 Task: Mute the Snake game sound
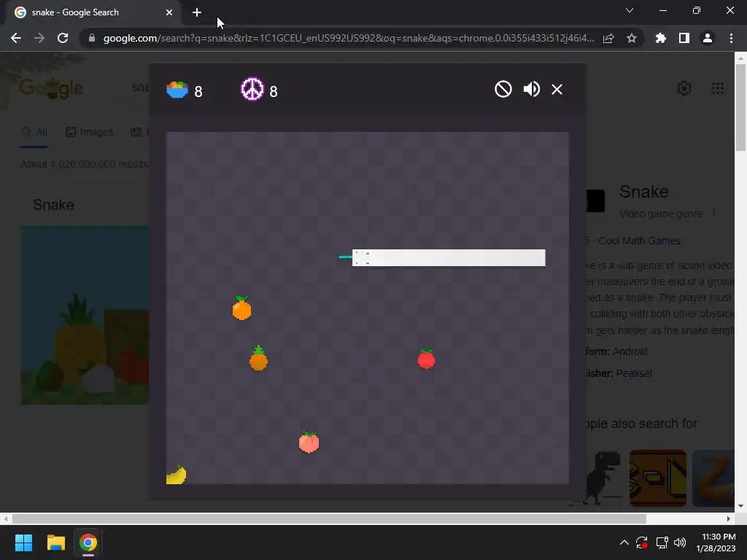(531, 89)
